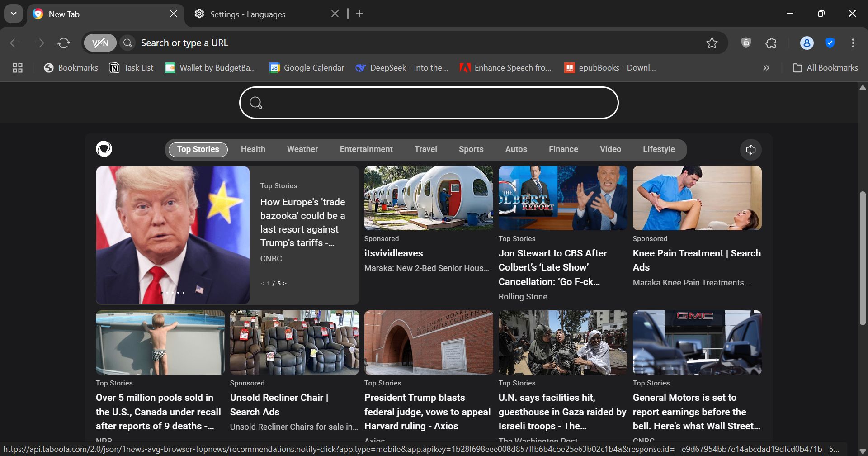Open the Unsold Recliner Chair ad headline
Screen dimensions: 868x456
(x=279, y=404)
